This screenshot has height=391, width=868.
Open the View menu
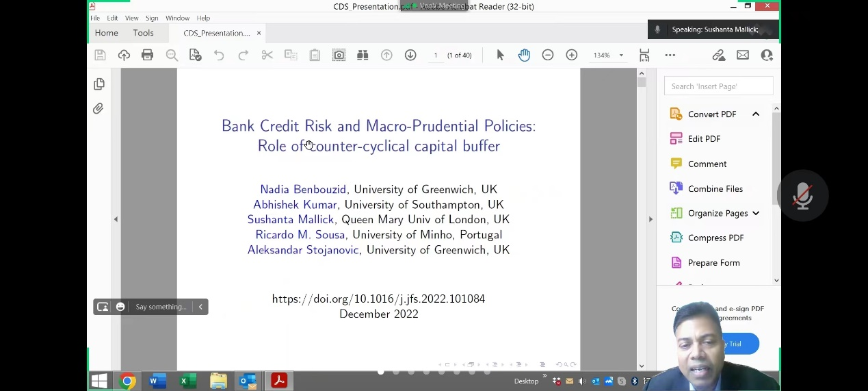[131, 18]
